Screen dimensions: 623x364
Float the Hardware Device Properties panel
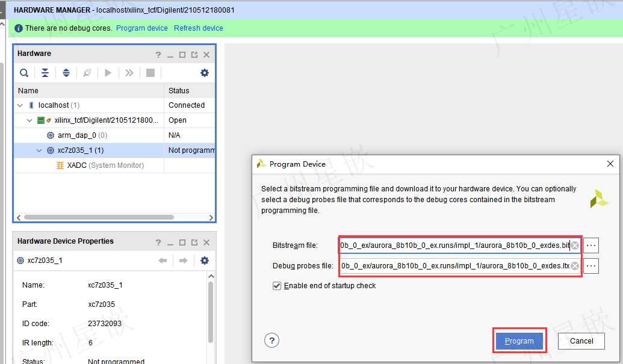194,242
